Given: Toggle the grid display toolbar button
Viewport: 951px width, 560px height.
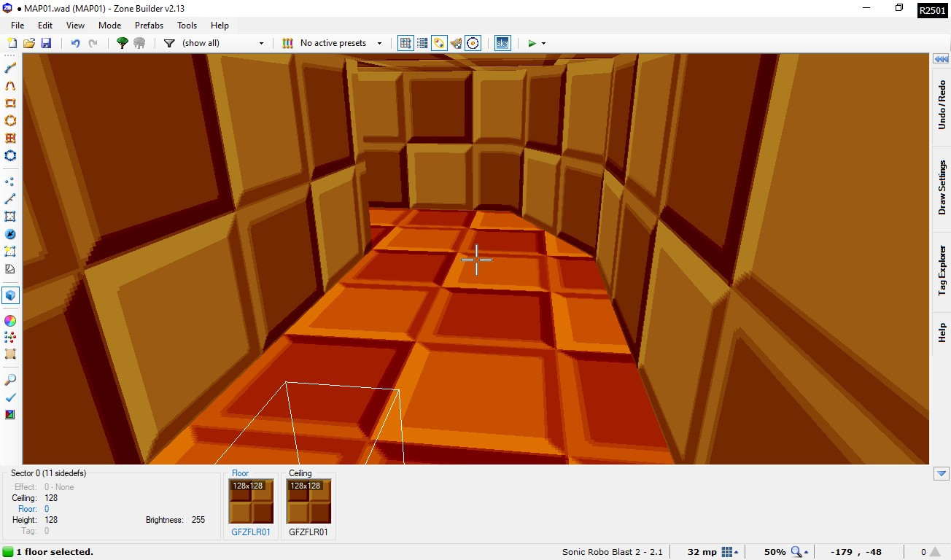Looking at the screenshot, I should [405, 43].
